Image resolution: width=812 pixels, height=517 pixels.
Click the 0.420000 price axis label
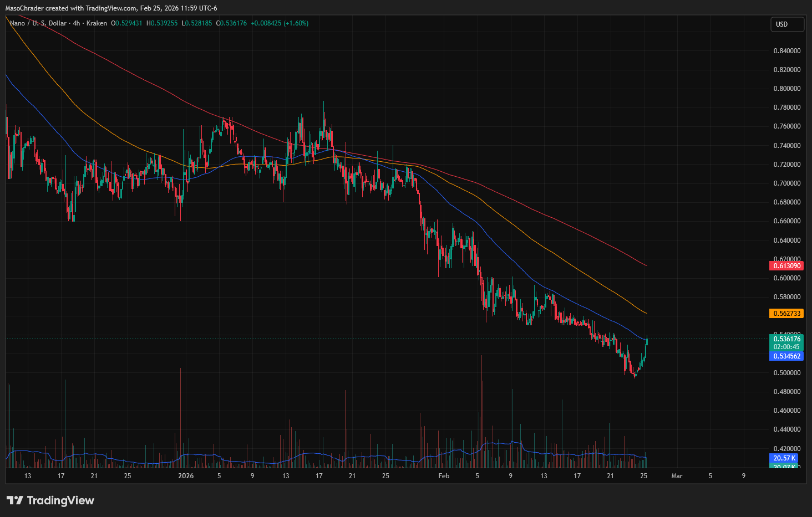pyautogui.click(x=787, y=449)
